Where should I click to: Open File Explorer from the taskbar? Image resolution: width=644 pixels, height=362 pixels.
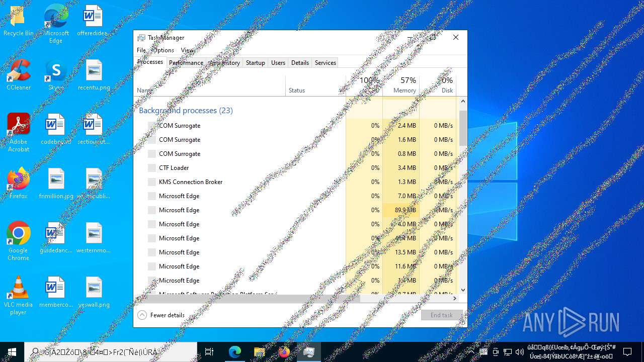(x=259, y=352)
